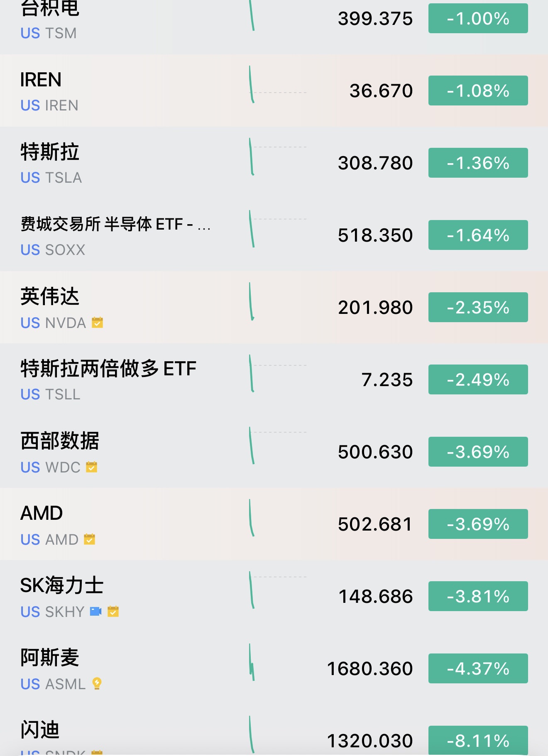Click the -2.35% change badge for NVDA

[478, 307]
